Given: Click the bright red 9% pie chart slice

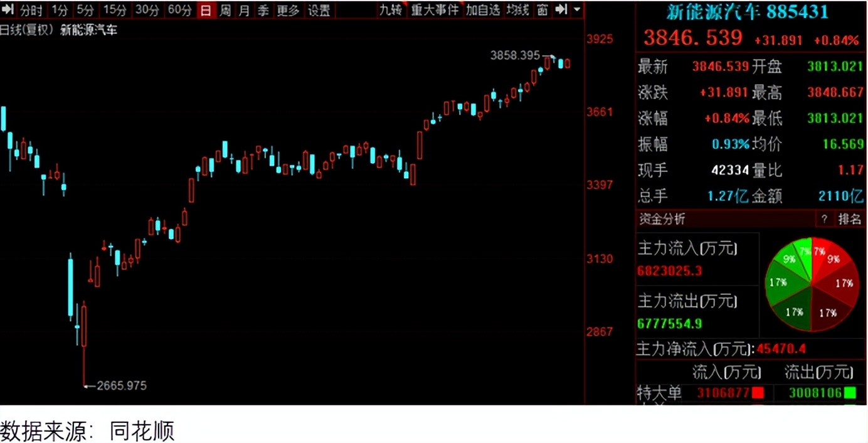Looking at the screenshot, I should click(832, 259).
